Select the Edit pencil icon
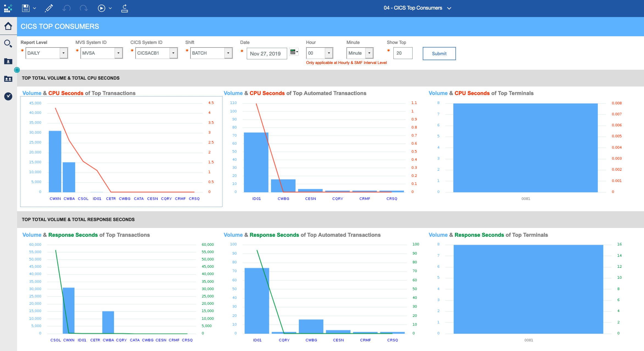The height and width of the screenshot is (351, 644). (x=49, y=8)
